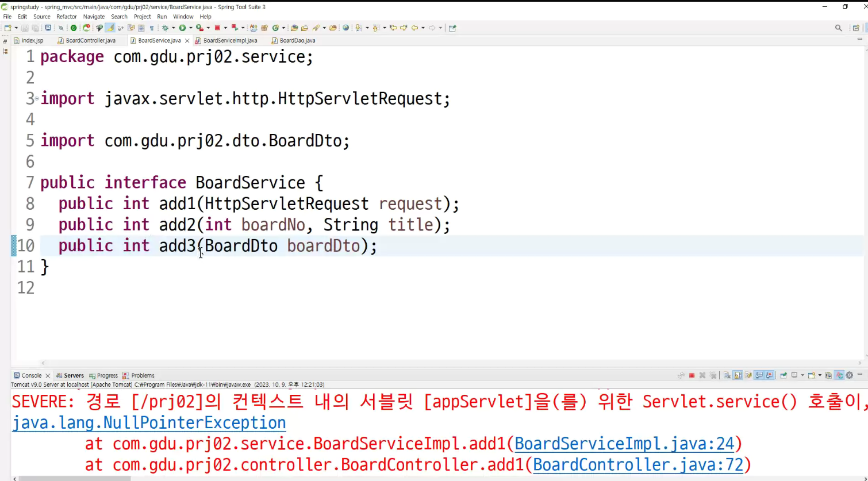
Task: Open the BoardController.java:72 stack trace link
Action: point(639,464)
